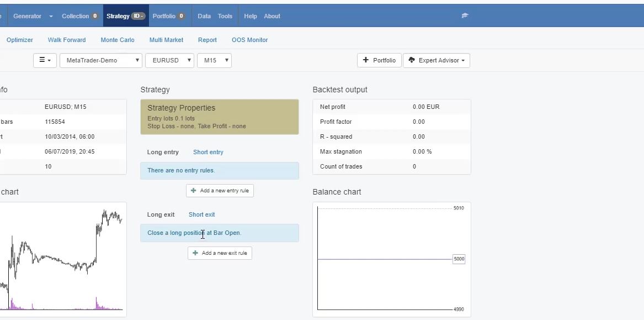The height and width of the screenshot is (320, 644).
Task: Click plus icon for new exit rule
Action: coord(195,253)
